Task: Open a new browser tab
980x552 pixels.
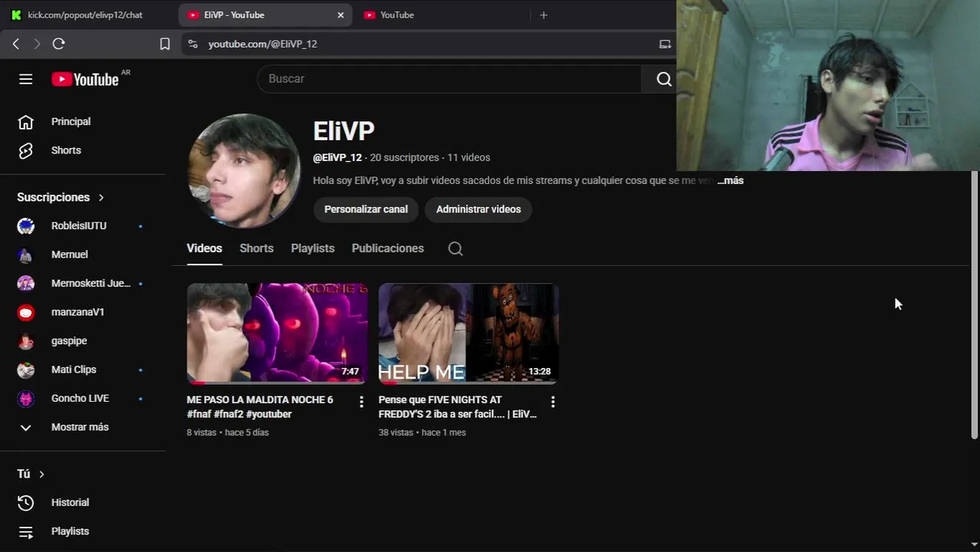Action: click(544, 15)
